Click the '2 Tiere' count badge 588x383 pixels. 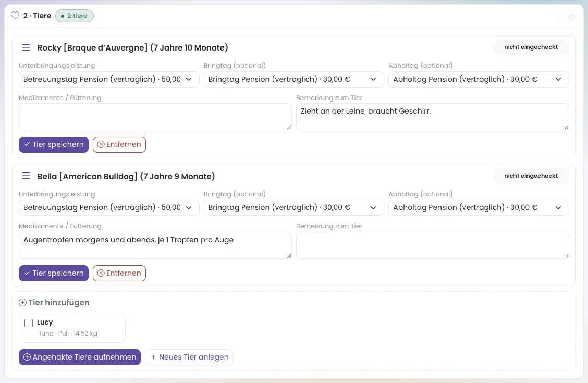(x=74, y=16)
